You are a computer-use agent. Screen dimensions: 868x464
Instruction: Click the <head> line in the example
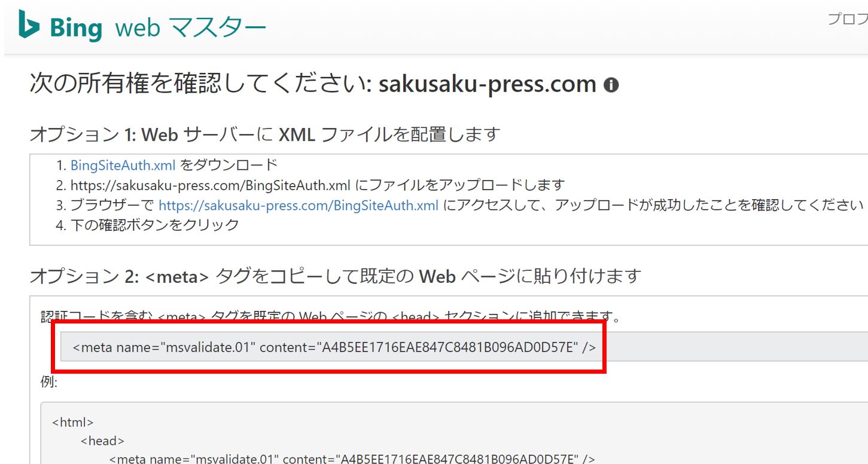click(x=102, y=441)
